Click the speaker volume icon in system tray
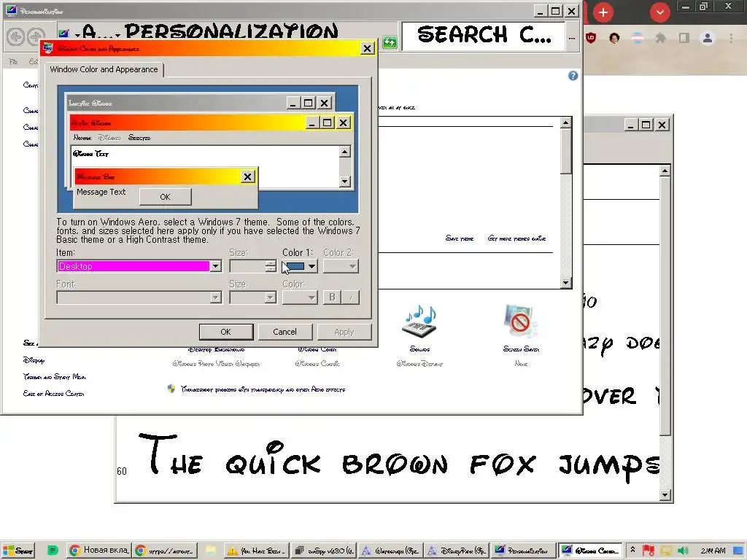Image resolution: width=747 pixels, height=560 pixels. click(682, 551)
